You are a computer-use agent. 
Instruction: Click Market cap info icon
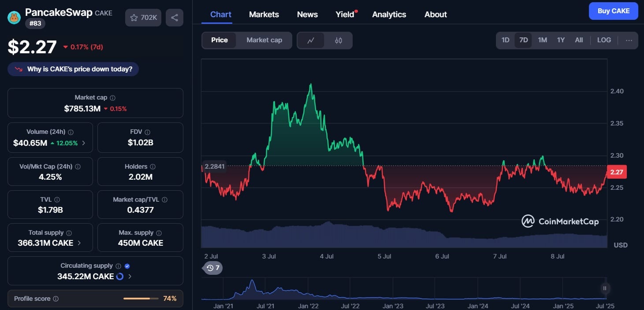113,98
